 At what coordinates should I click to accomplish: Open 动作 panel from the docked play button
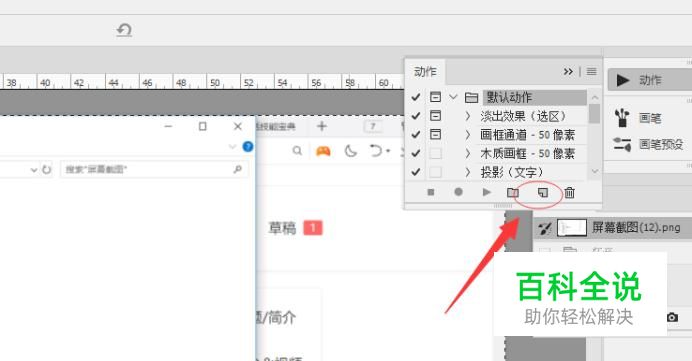click(x=623, y=80)
